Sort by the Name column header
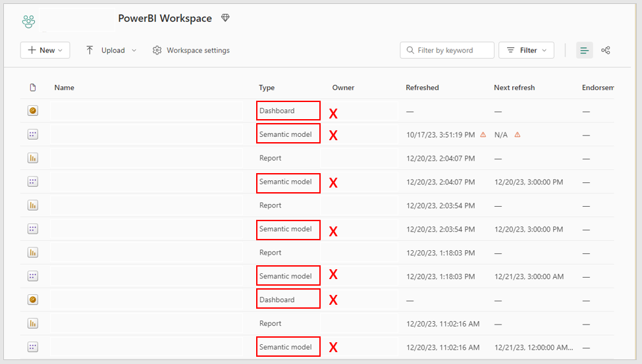Image resolution: width=642 pixels, height=364 pixels. click(65, 88)
